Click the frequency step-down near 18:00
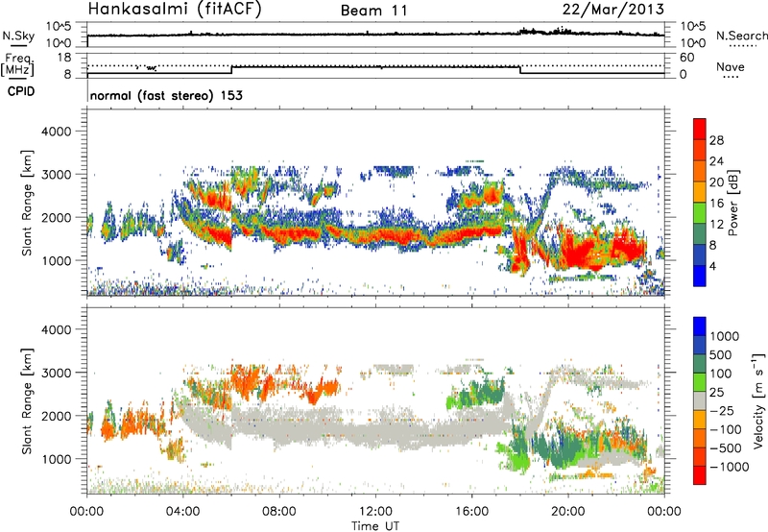 pos(520,70)
